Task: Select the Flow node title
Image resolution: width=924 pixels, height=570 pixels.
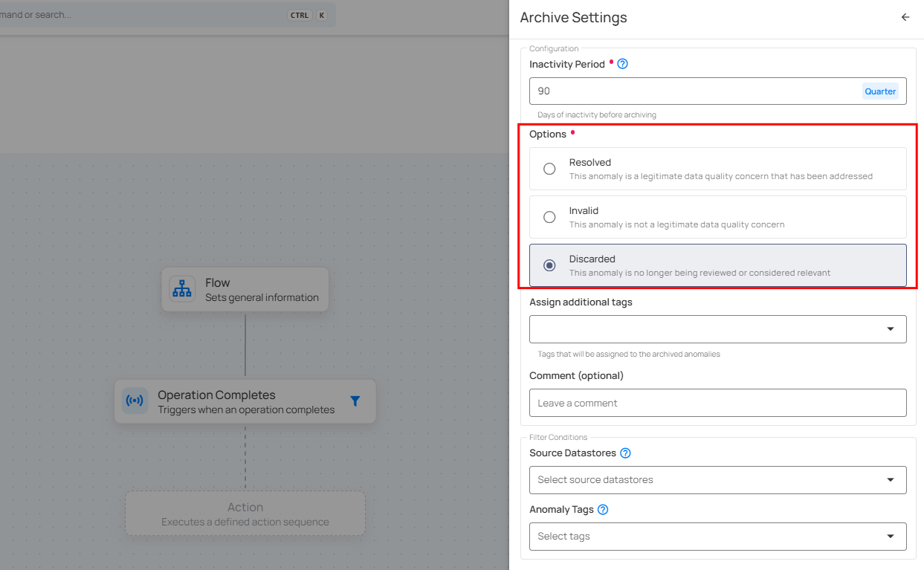Action: point(218,282)
